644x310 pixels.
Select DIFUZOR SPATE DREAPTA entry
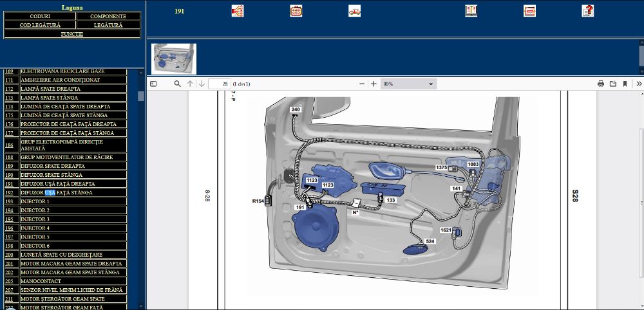tap(73, 166)
